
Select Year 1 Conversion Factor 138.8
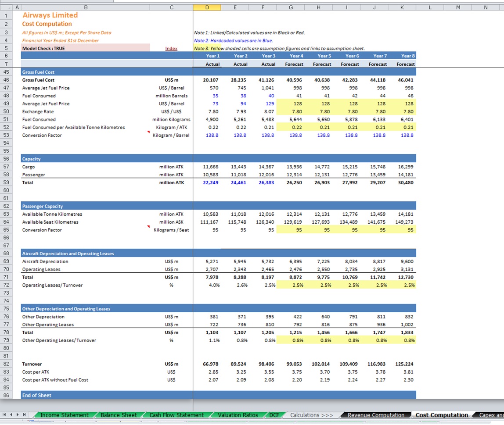212,135
